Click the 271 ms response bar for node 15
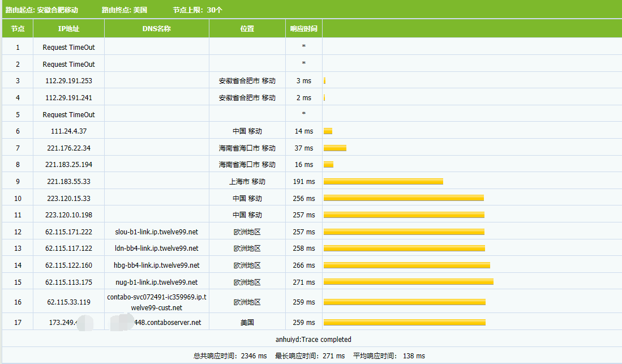 408,282
